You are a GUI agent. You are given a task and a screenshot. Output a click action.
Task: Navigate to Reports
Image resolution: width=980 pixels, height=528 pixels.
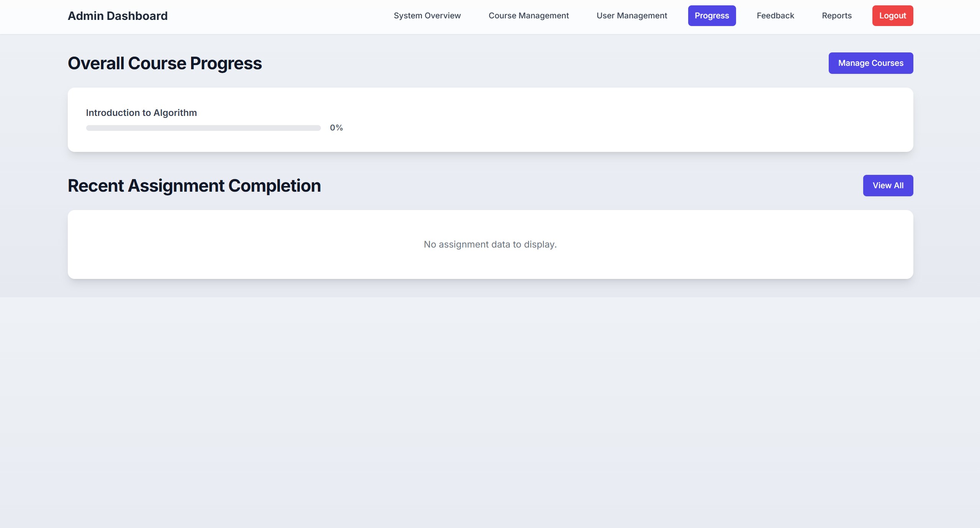pyautogui.click(x=836, y=16)
